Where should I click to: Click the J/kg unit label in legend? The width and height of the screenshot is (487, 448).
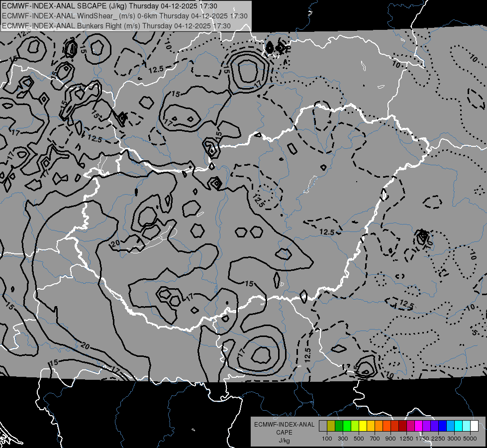tap(284, 441)
